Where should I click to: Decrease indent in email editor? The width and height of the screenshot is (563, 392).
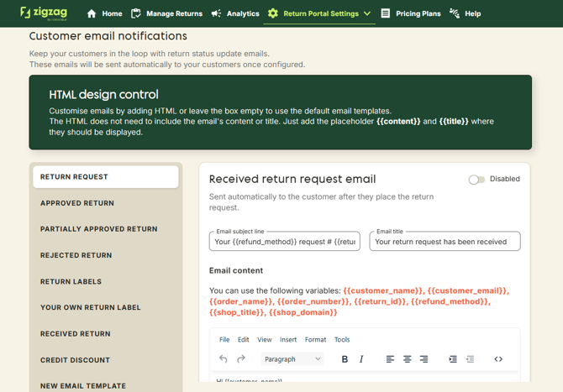point(470,359)
